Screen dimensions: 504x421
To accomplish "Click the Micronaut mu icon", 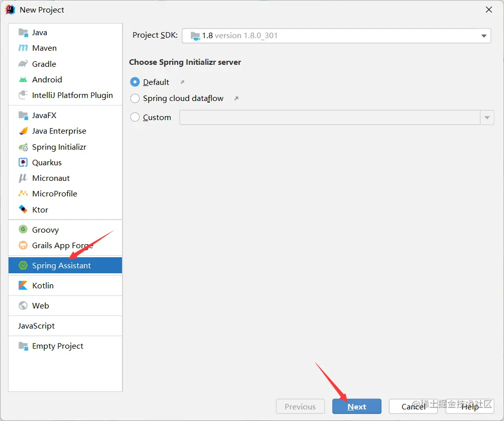I will (x=23, y=178).
